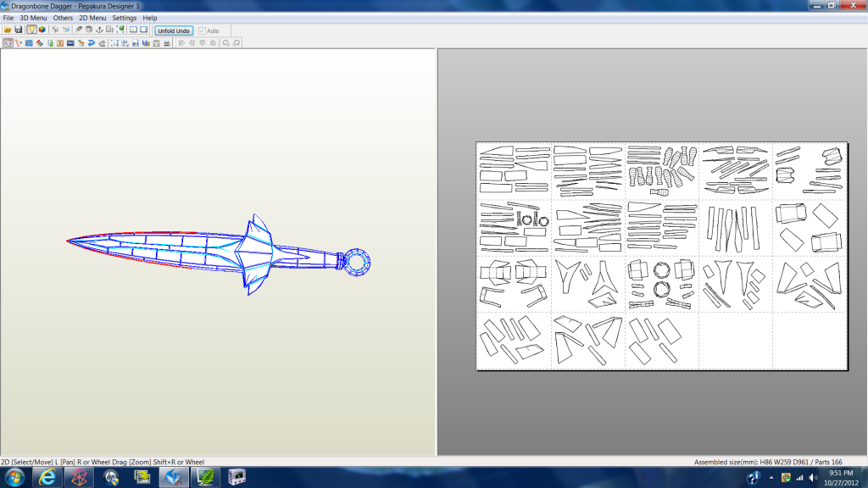Select the ring-shaped parts on the third-row page
Screen dimensions: 868x488
pos(661,280)
